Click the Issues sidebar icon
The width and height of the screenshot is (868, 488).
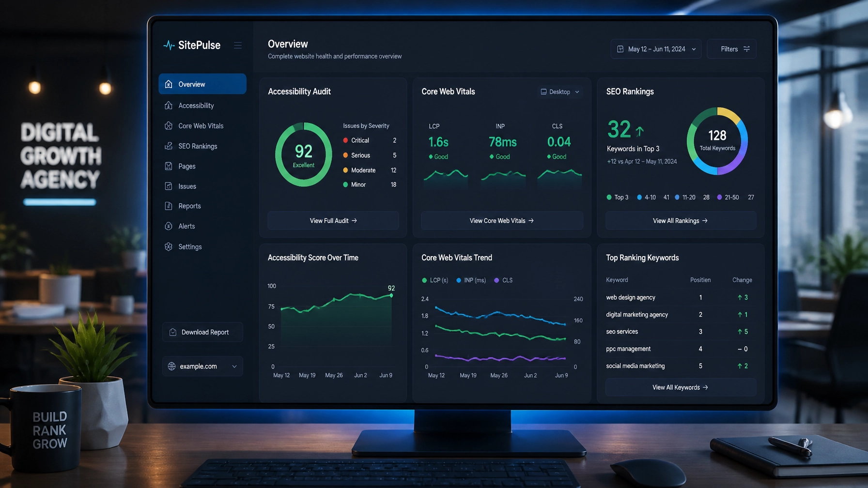169,186
